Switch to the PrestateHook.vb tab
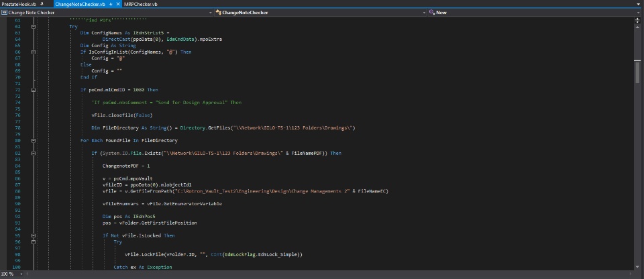 click(19, 4)
